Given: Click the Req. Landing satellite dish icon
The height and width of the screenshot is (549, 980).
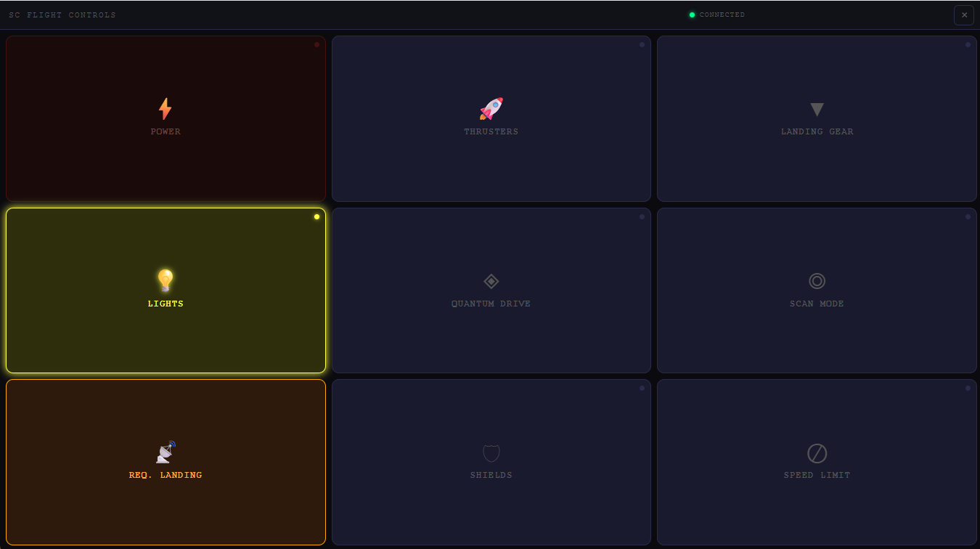Looking at the screenshot, I should pyautogui.click(x=166, y=452).
